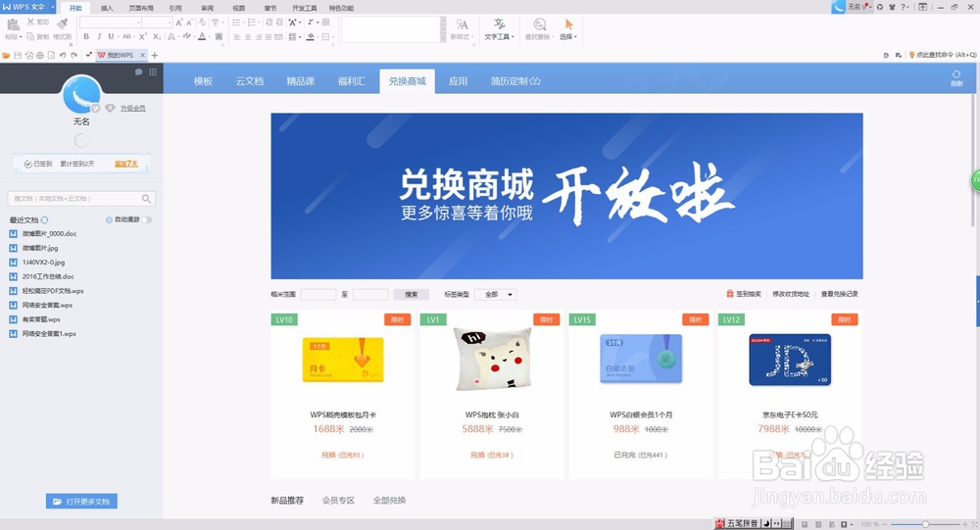
Task: Select the 全部兑换 section tab
Action: click(x=389, y=500)
